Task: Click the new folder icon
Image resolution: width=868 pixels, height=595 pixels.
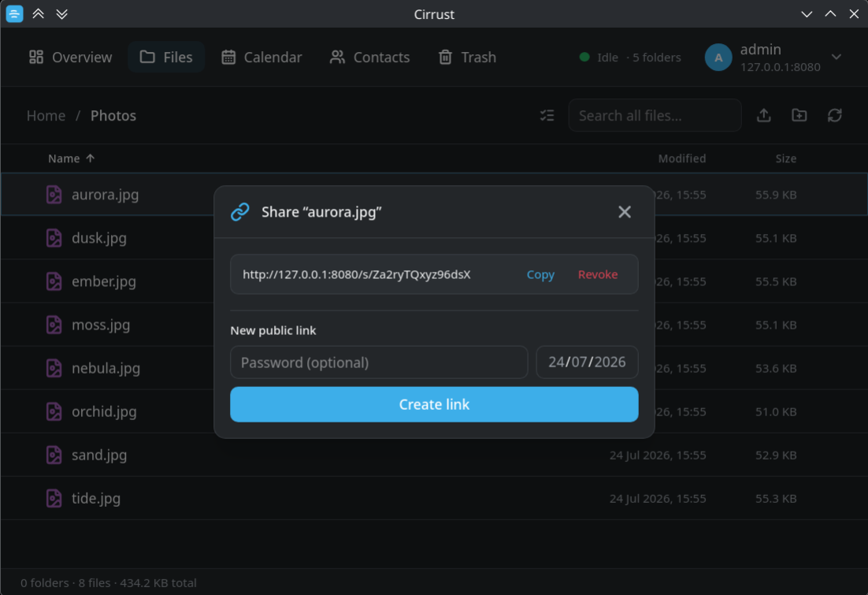Action: click(799, 115)
